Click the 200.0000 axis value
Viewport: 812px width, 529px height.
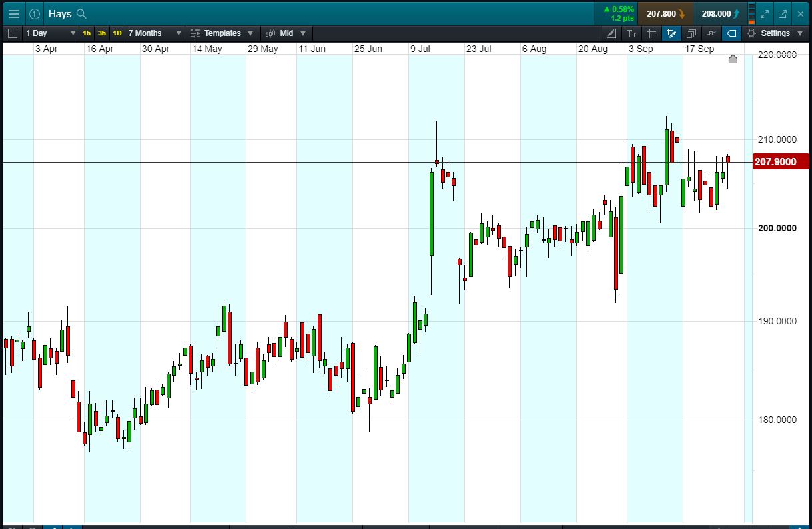click(x=777, y=228)
